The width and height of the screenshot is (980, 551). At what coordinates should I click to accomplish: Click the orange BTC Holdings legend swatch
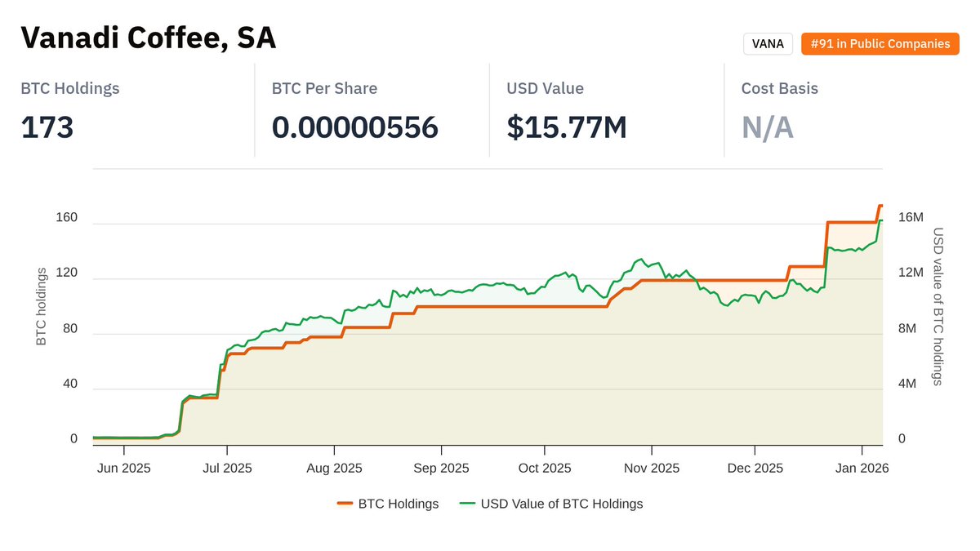346,504
